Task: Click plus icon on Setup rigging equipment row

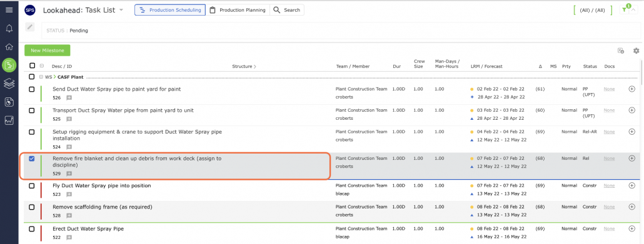Action: pyautogui.click(x=632, y=132)
